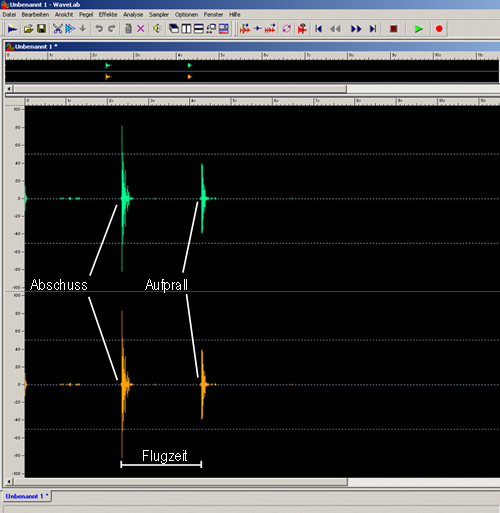The width and height of the screenshot is (500, 513).
Task: Delete with the purple X icon
Action: click(x=141, y=29)
